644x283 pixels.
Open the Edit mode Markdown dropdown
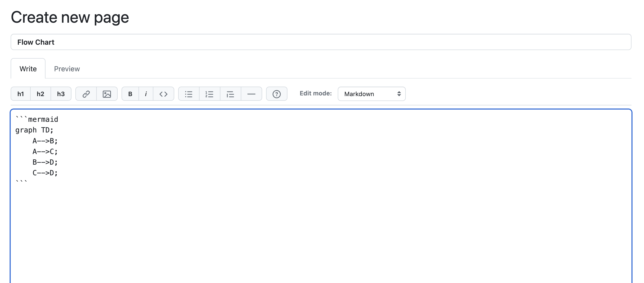pos(371,94)
